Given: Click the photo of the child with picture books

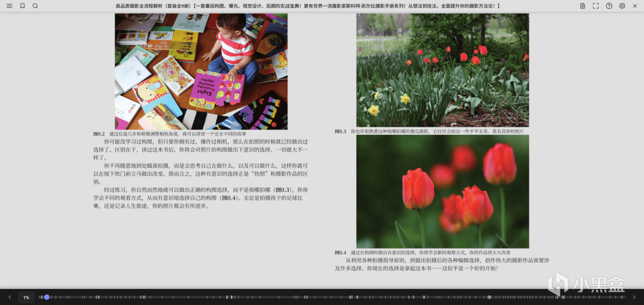Looking at the screenshot, I should [x=201, y=71].
